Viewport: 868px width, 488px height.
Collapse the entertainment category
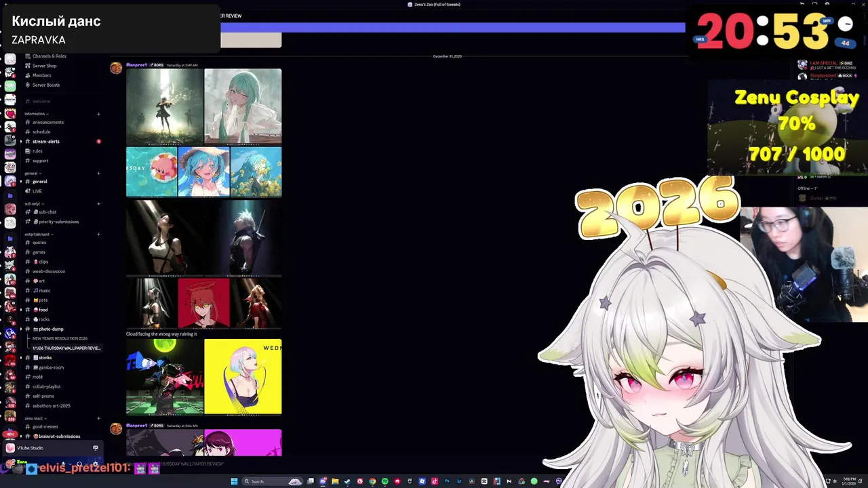click(x=39, y=235)
